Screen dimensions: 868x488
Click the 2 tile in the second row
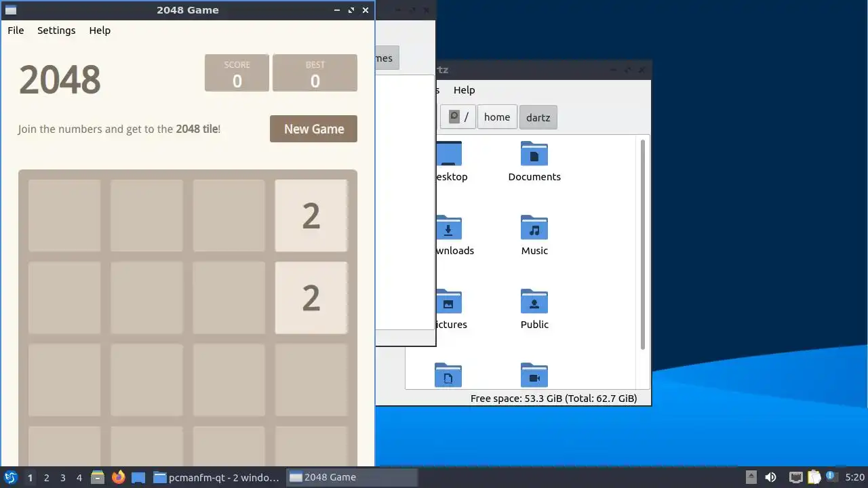pos(311,298)
